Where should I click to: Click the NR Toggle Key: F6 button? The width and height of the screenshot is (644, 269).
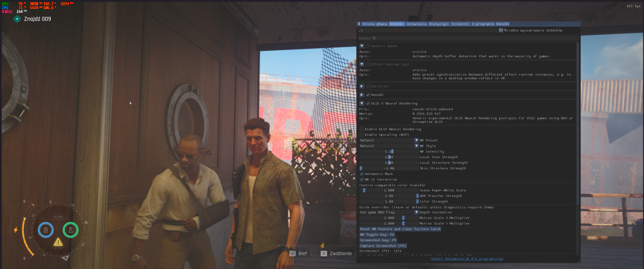pyautogui.click(x=377, y=234)
